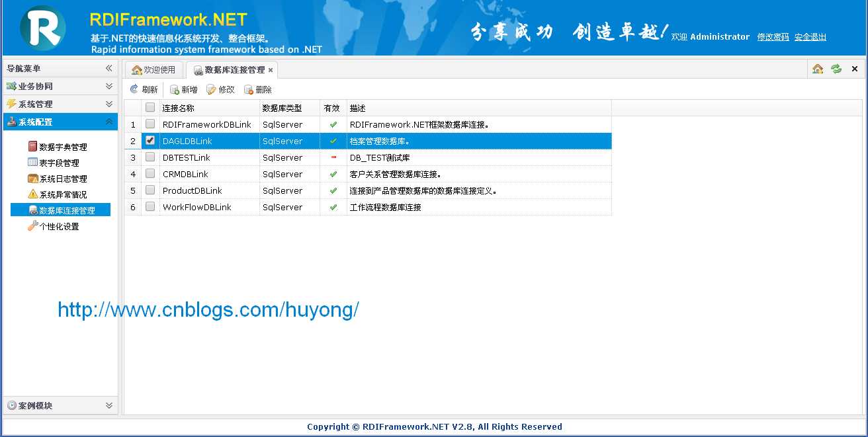This screenshot has width=868, height=437.
Task: Click the 描述 column header
Action: [479, 108]
